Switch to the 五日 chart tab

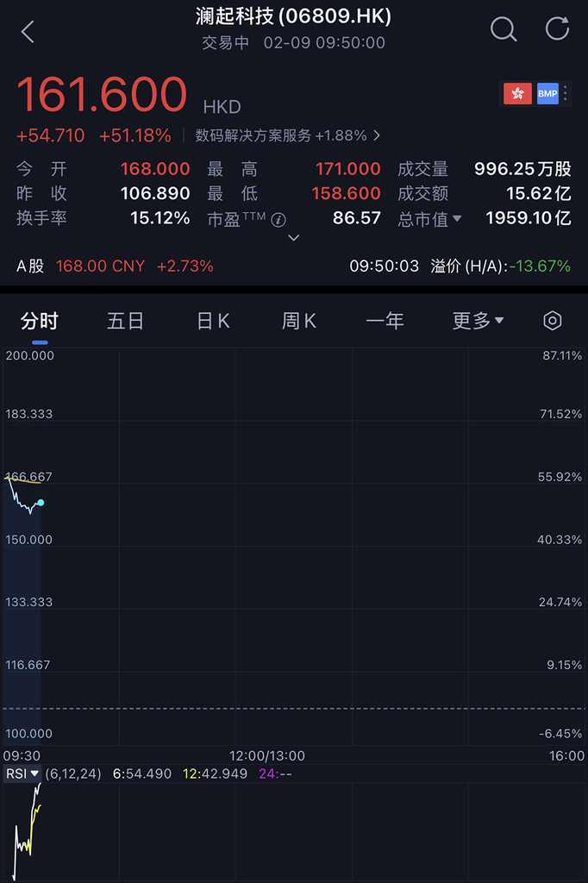pos(125,320)
